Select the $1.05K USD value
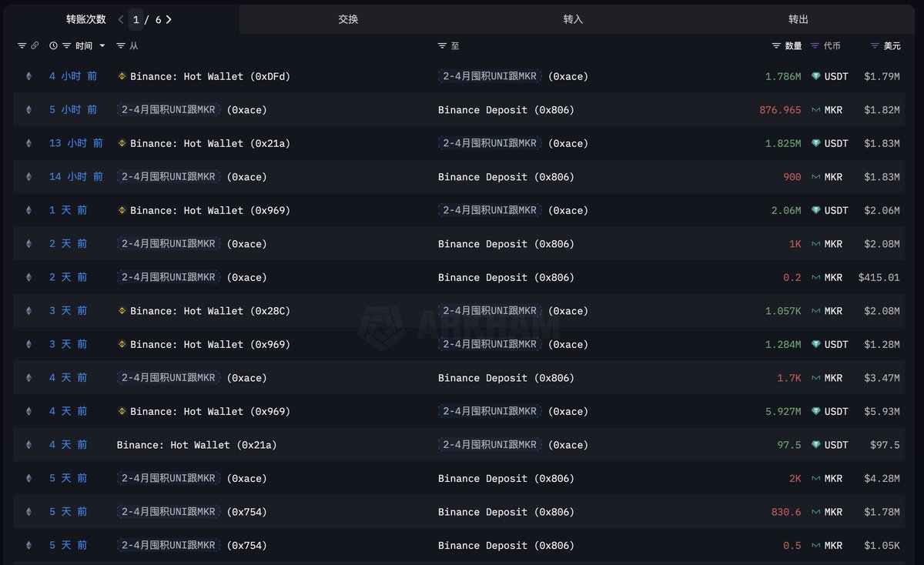 pyautogui.click(x=882, y=545)
